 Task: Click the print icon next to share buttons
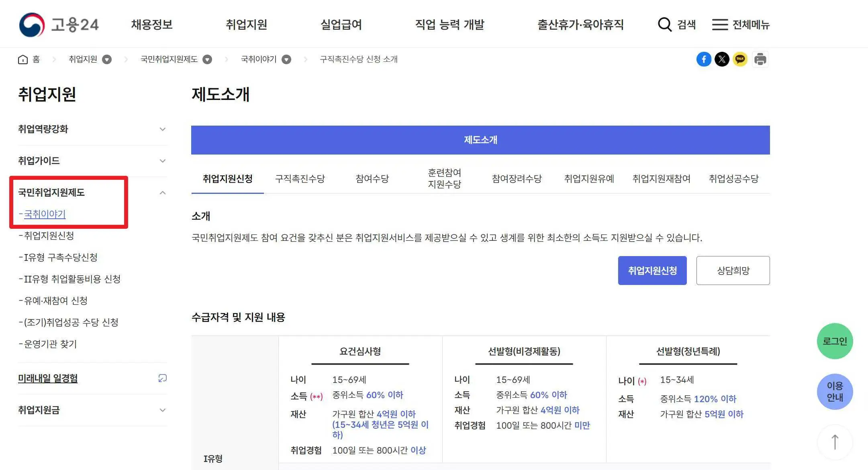click(x=760, y=59)
